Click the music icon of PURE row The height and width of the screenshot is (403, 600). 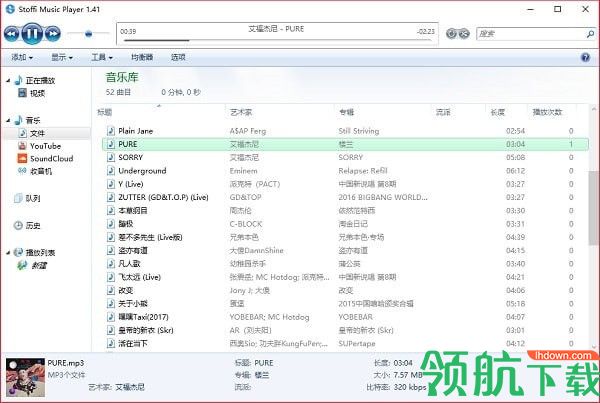(111, 144)
